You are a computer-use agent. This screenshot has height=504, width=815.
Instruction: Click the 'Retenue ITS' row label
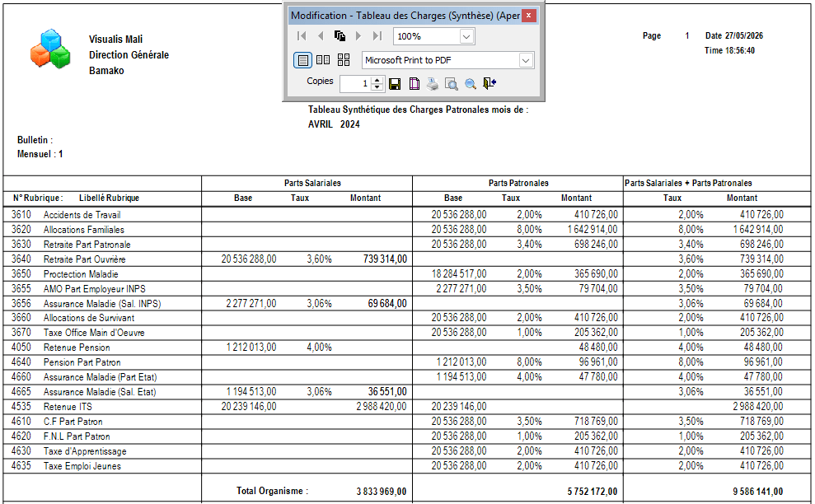[68, 407]
